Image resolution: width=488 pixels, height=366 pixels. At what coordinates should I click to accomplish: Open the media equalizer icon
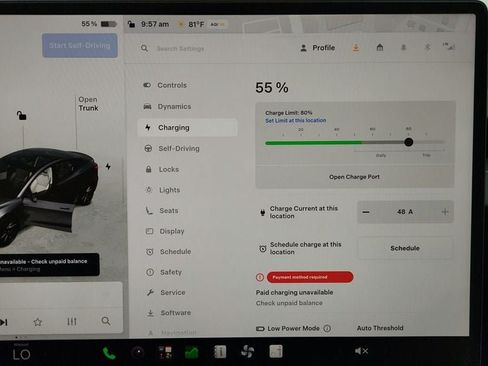click(72, 322)
